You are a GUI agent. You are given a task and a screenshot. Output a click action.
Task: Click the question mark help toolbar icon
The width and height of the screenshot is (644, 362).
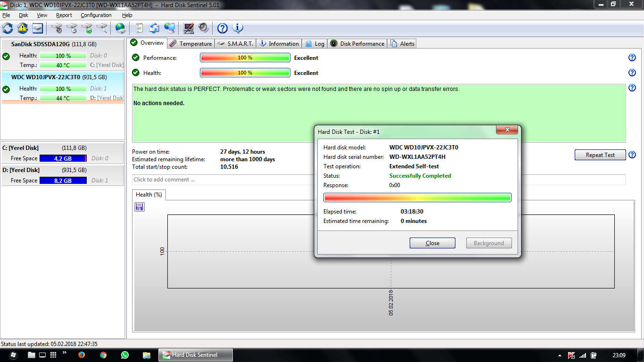pyautogui.click(x=223, y=28)
